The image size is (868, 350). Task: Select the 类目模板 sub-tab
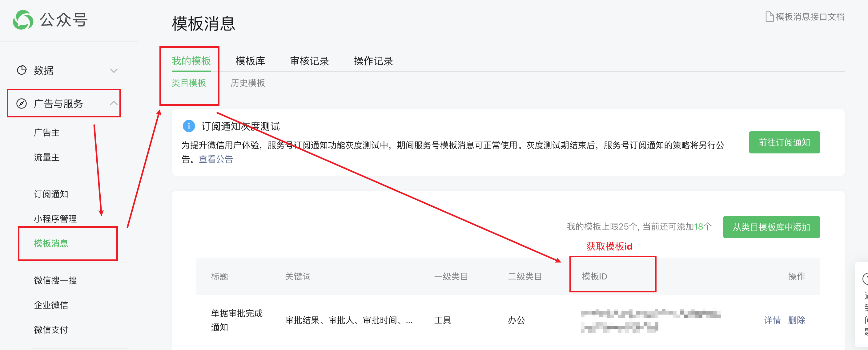(x=189, y=83)
